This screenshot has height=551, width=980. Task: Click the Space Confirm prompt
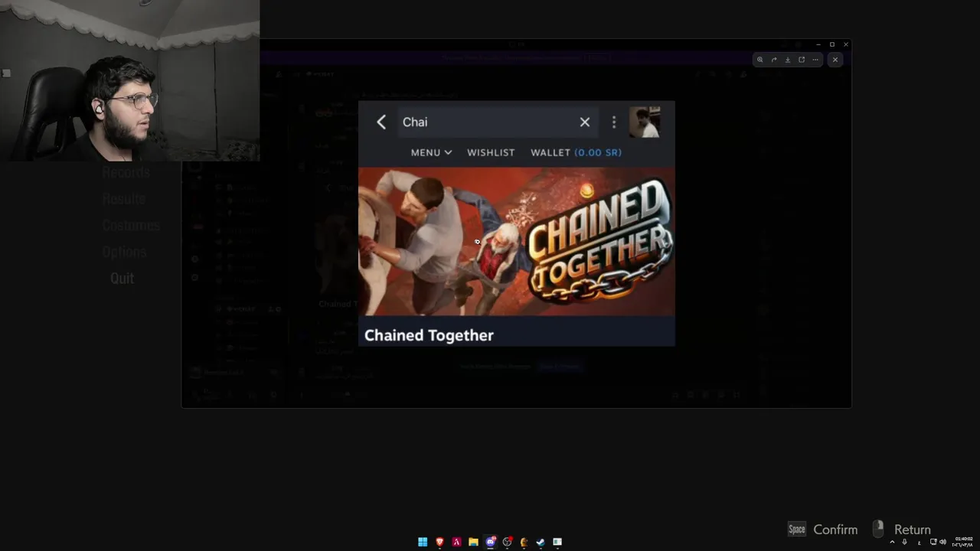[x=823, y=530]
